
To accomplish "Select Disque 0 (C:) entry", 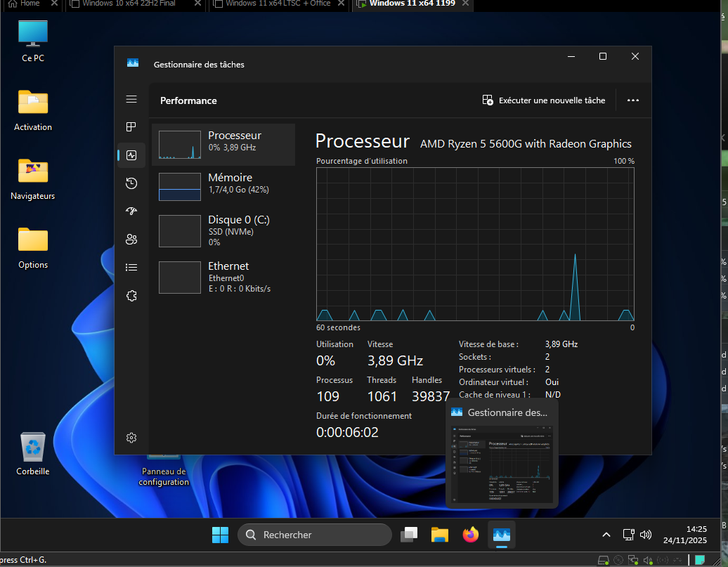I will (223, 230).
